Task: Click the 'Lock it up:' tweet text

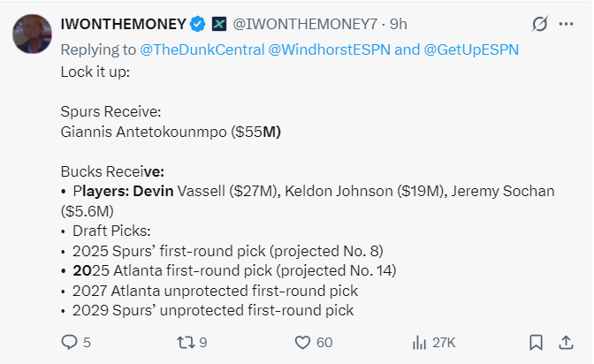Action: [x=95, y=72]
